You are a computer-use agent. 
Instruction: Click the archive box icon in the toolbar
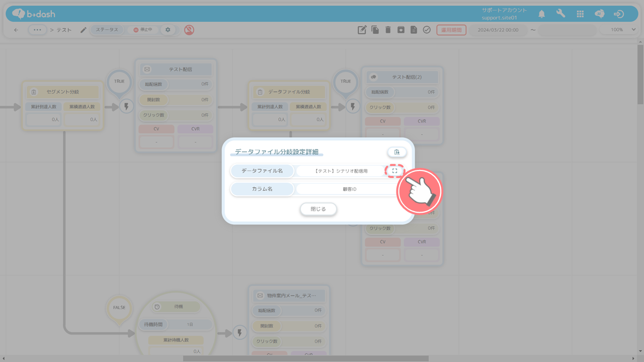400,30
